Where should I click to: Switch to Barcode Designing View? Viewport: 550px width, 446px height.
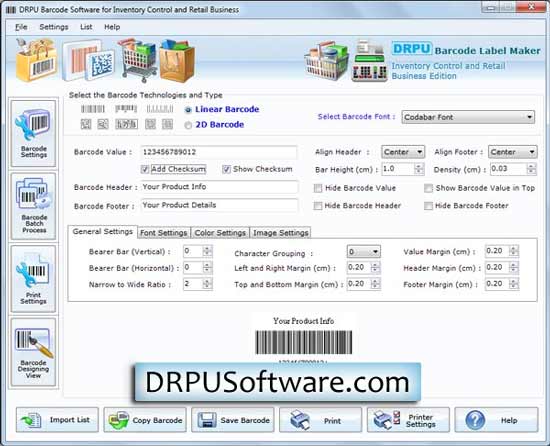(x=33, y=352)
